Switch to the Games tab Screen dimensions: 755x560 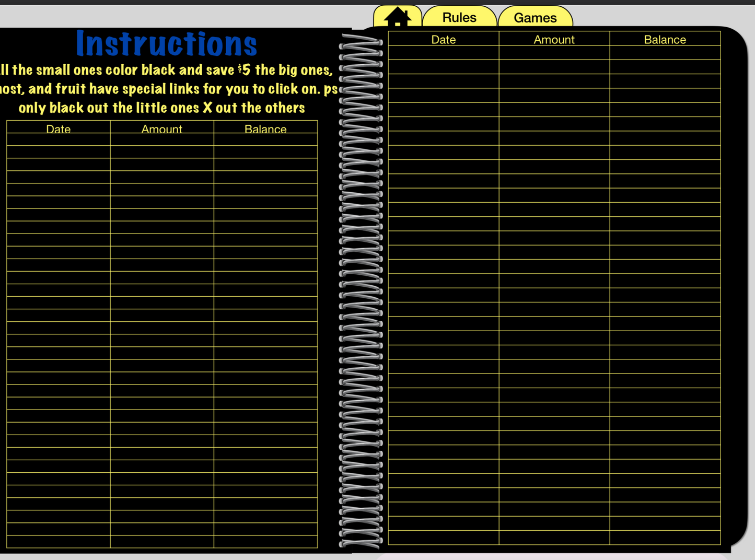pos(535,18)
